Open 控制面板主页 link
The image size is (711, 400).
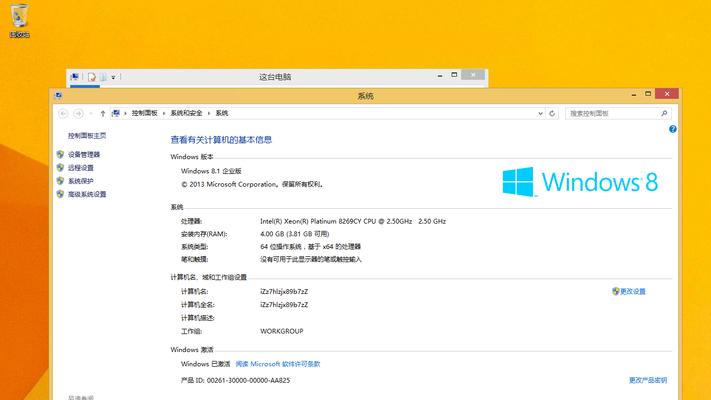[87, 136]
